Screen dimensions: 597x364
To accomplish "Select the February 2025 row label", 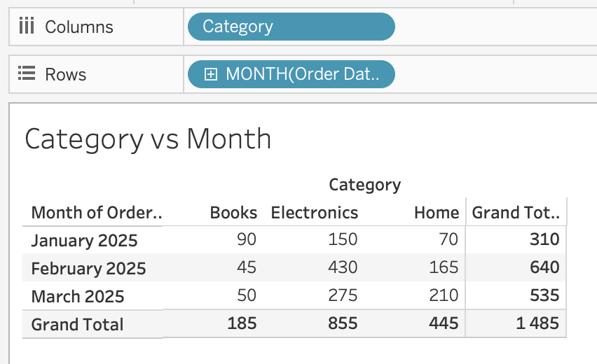I will tap(88, 269).
